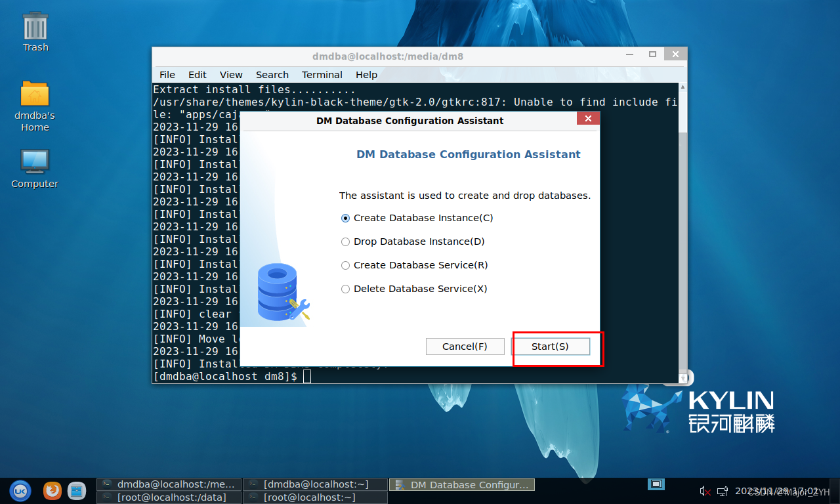Open the Edit menu in terminal

[x=197, y=75]
